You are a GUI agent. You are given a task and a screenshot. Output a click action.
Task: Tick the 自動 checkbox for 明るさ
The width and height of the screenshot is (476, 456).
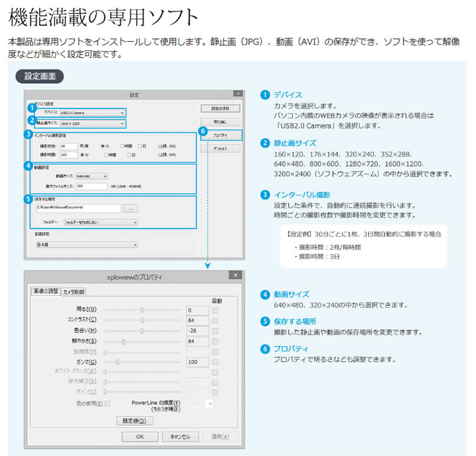click(215, 310)
